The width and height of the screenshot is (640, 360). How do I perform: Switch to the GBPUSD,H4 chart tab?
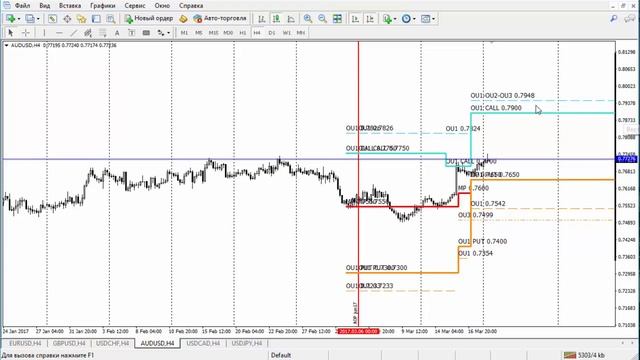[69, 343]
